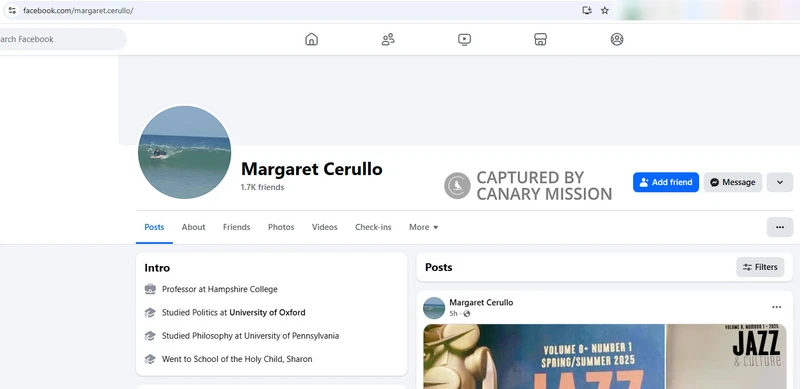Image resolution: width=800 pixels, height=389 pixels.
Task: Bookmark this page with the star icon
Action: 605,11
